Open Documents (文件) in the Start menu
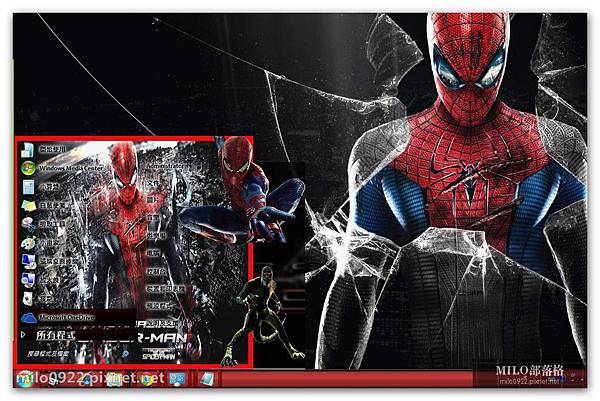Viewport: 600px width, 401px height. pos(153,184)
